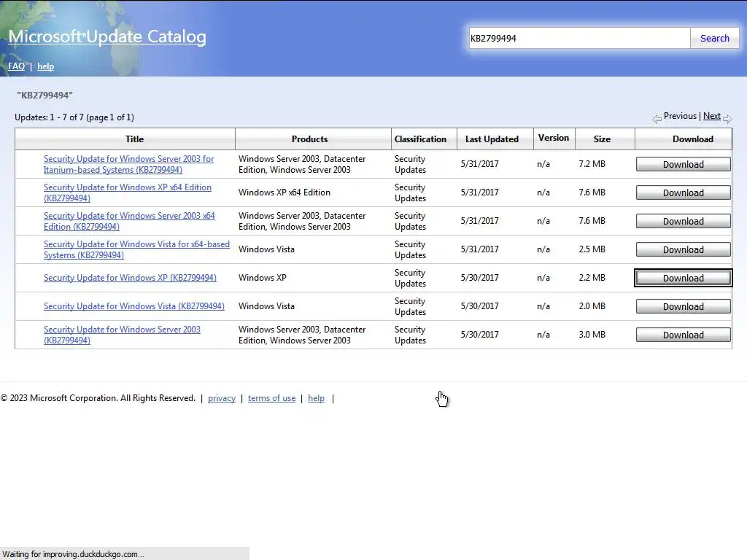Viewport: 747px width, 560px height.
Task: Download the Windows Server 2003 update, 3.0 MB
Action: pyautogui.click(x=683, y=335)
